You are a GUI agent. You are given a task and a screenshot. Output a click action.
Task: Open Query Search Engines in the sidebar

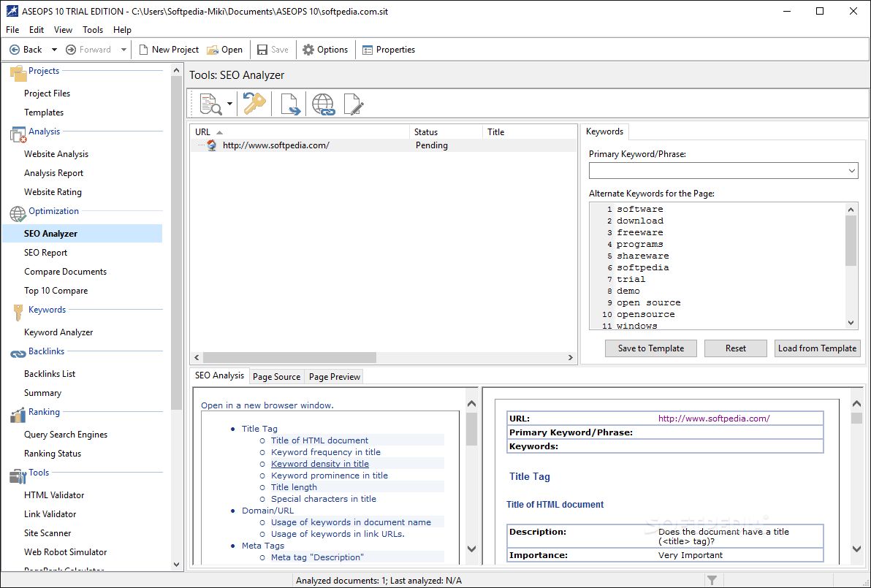point(66,434)
